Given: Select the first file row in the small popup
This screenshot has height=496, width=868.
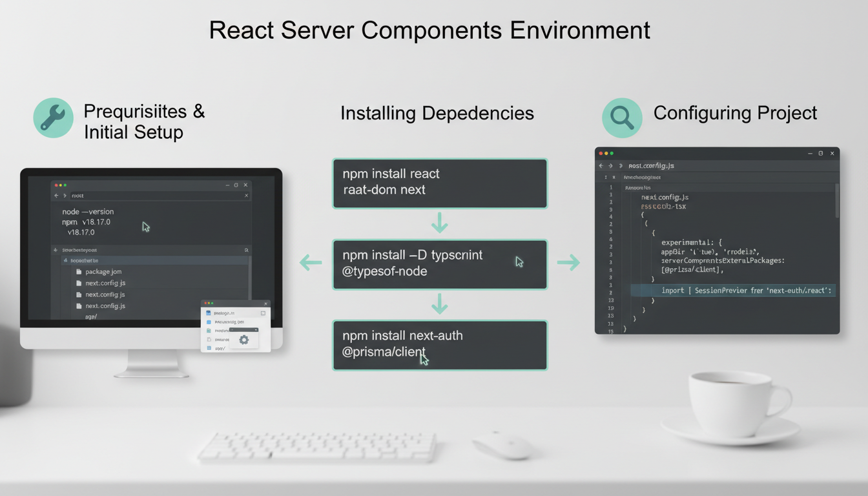Looking at the screenshot, I should [x=236, y=313].
